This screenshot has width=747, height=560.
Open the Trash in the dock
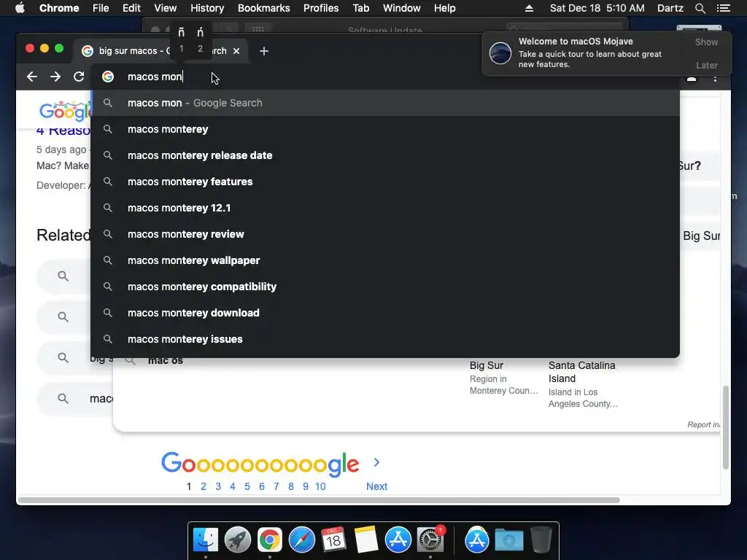pyautogui.click(x=541, y=540)
